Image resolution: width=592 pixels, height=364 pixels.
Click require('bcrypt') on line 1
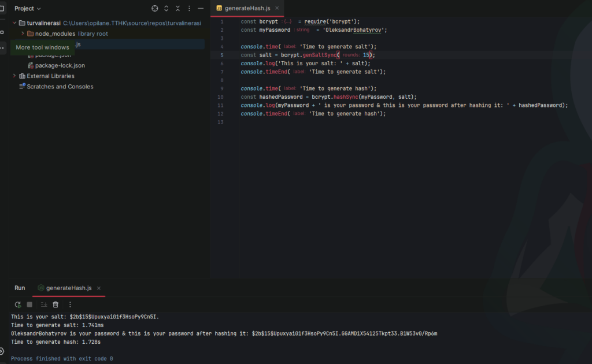(330, 21)
